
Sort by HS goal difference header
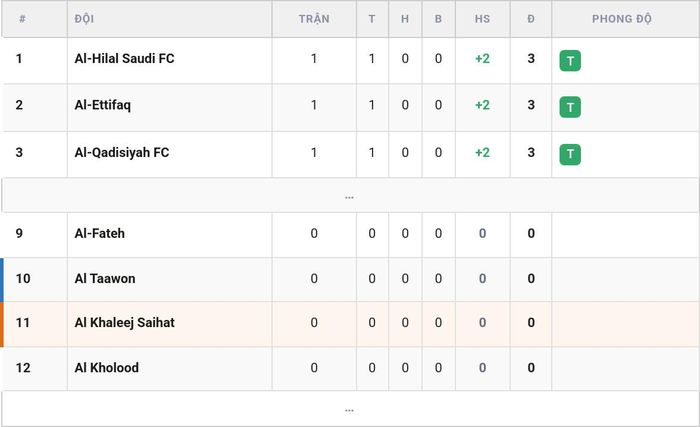pyautogui.click(x=483, y=19)
